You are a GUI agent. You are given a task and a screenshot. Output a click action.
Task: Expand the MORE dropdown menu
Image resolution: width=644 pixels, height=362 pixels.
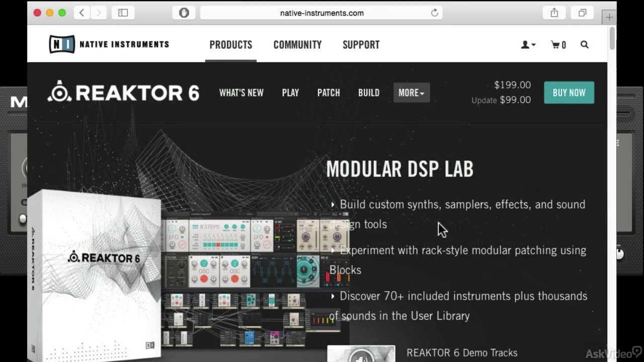pos(412,93)
